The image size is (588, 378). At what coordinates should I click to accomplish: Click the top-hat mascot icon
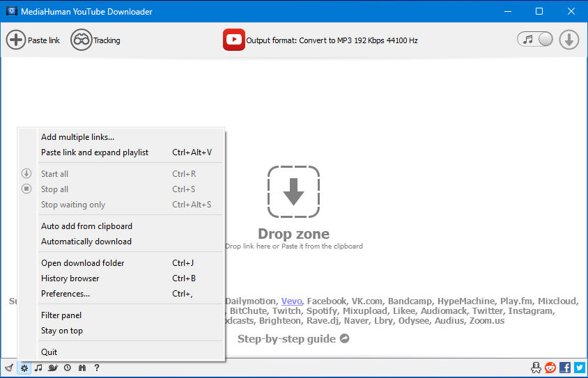tap(536, 368)
